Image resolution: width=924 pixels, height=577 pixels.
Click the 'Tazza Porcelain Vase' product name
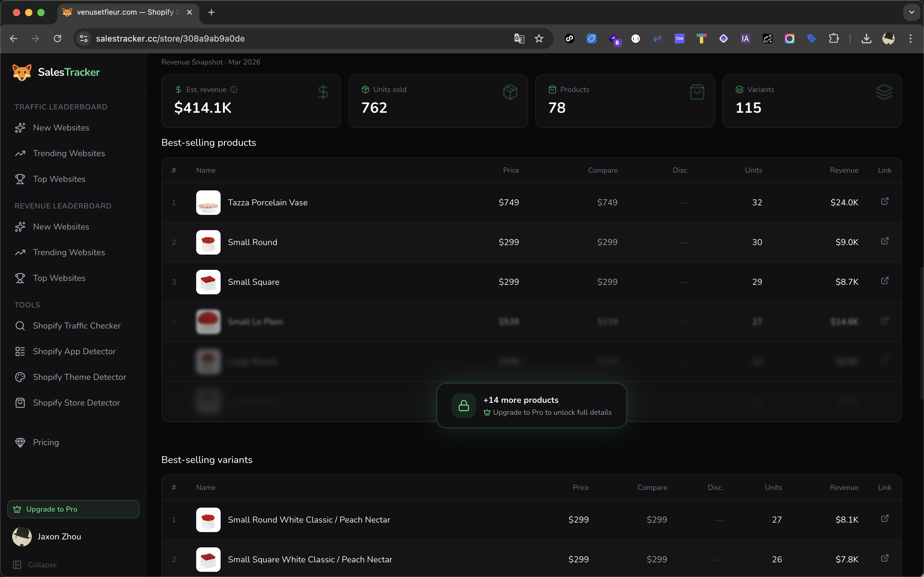coord(267,203)
